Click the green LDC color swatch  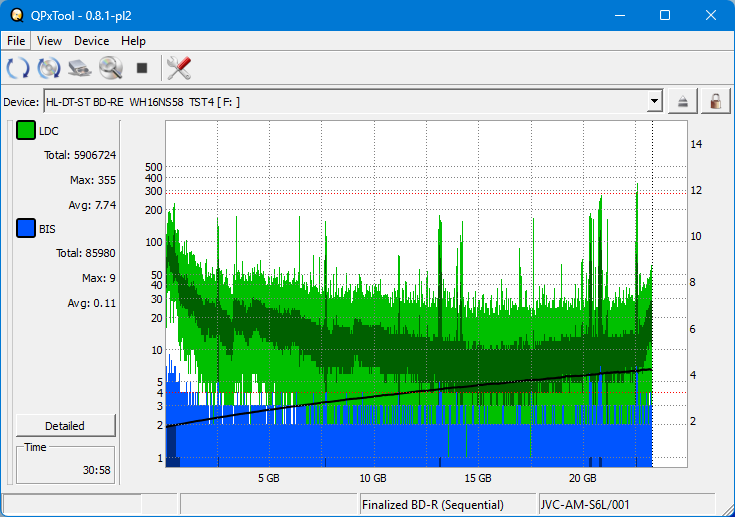coord(26,131)
